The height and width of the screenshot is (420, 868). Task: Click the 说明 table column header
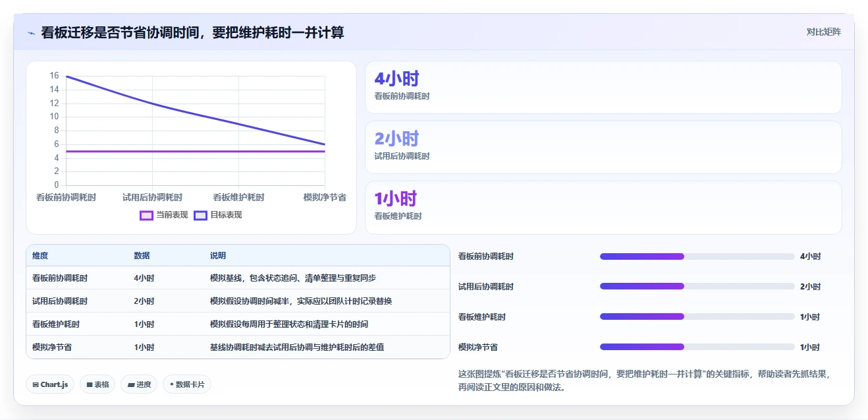click(x=218, y=256)
